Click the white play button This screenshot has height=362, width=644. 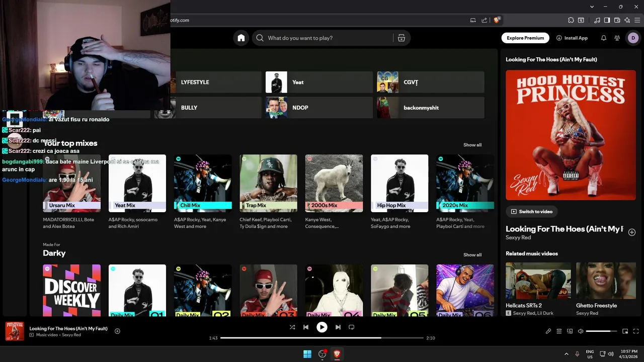(322, 327)
